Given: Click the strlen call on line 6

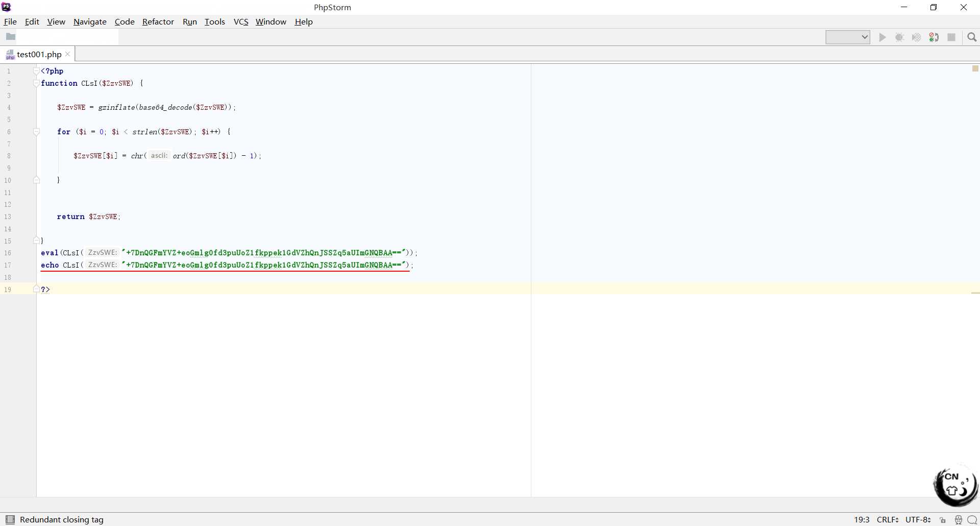Looking at the screenshot, I should pos(144,132).
